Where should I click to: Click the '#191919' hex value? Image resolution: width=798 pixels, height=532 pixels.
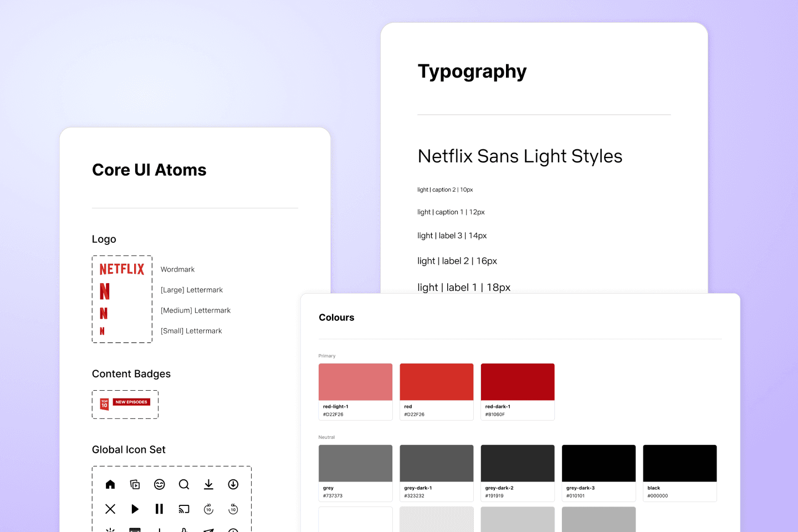[494, 496]
